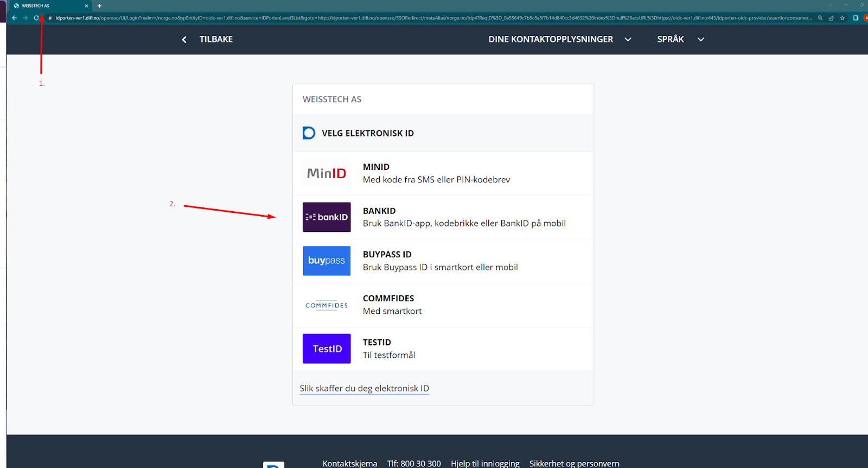868x468 pixels.
Task: Open Slik skaffer du deg elektronisk ID link
Action: click(x=365, y=388)
